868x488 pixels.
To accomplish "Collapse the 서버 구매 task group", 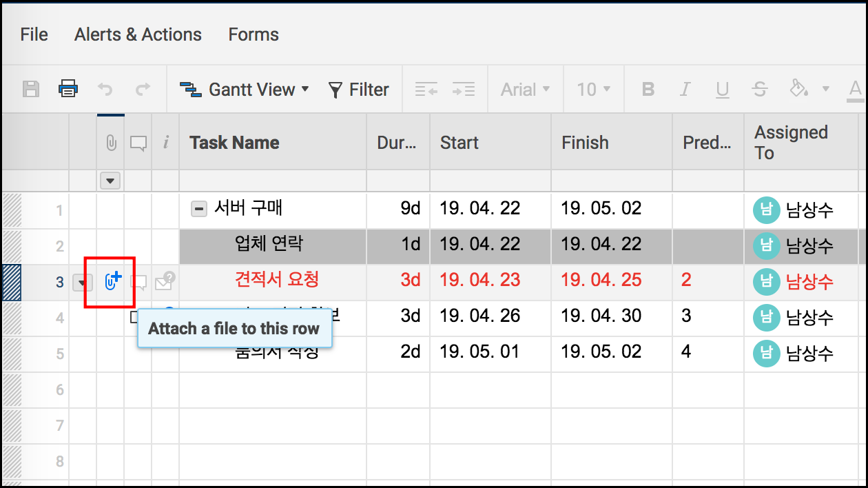I will (198, 210).
